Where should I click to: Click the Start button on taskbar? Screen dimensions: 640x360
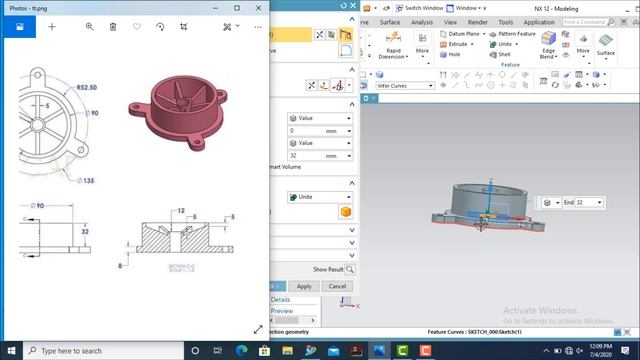11,351
